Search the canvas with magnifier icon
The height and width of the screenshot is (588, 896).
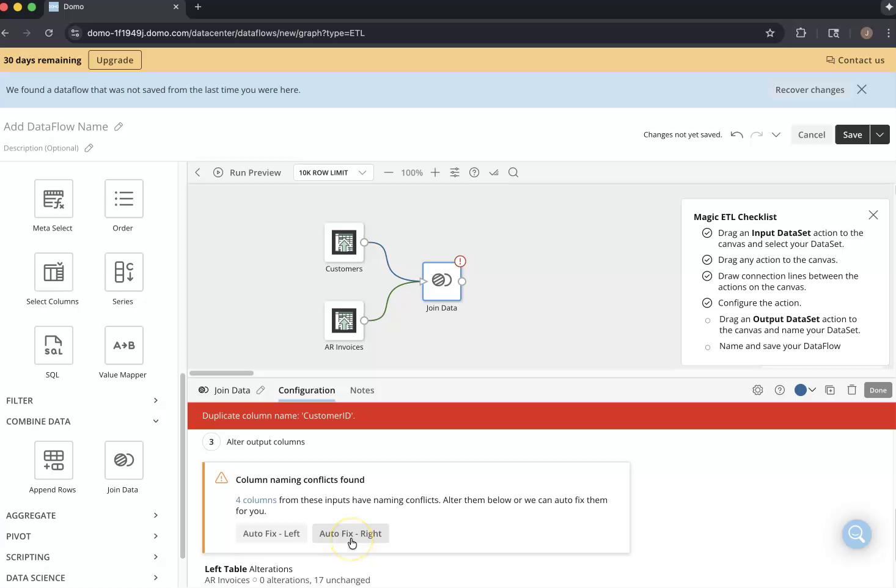point(513,172)
